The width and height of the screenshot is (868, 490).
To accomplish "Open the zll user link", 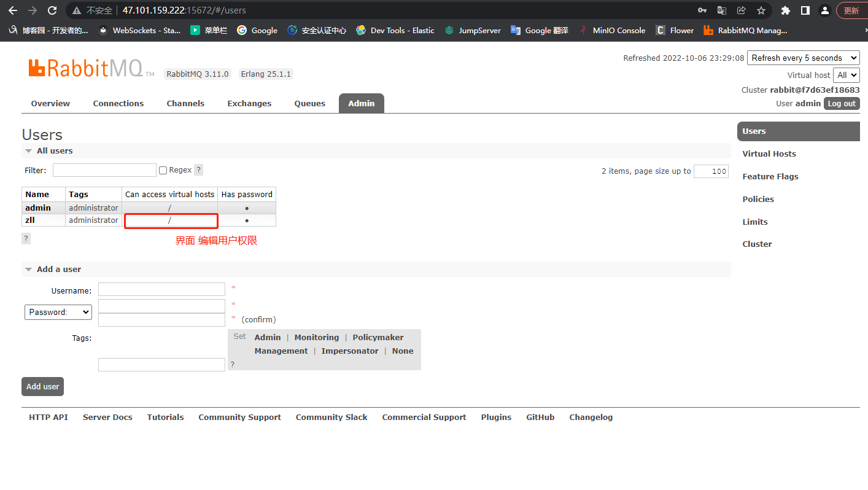I will click(30, 220).
